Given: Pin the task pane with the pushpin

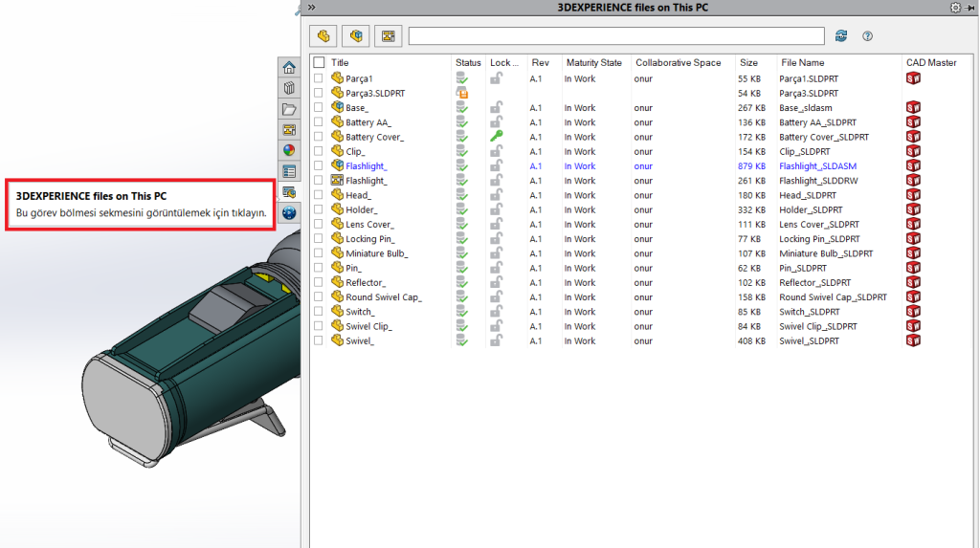Looking at the screenshot, I should point(969,7).
